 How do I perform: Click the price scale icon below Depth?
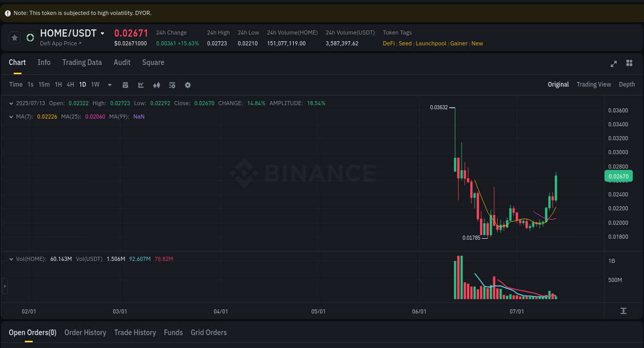623,311
